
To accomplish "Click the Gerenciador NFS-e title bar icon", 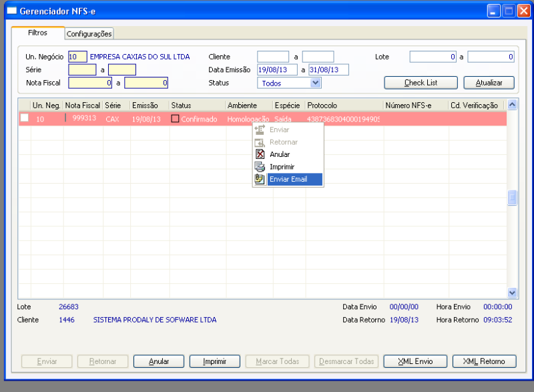I will [11, 11].
